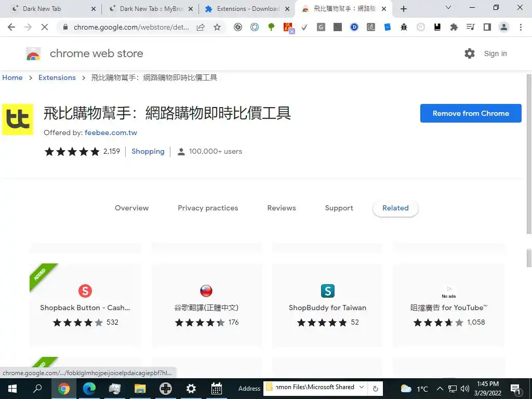Screen dimensions: 532x399
Task: Click the address bar URL field
Action: (x=131, y=27)
